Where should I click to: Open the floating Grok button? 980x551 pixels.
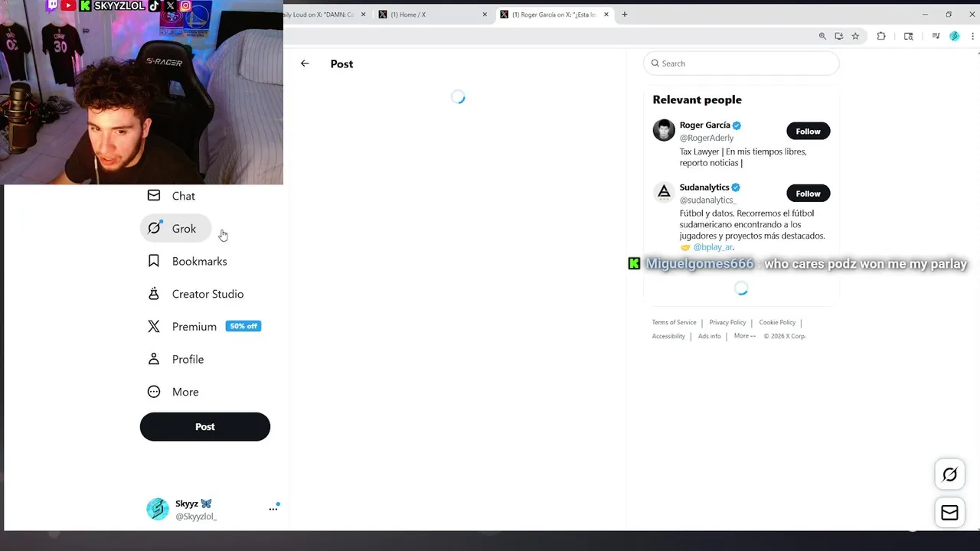(x=949, y=474)
